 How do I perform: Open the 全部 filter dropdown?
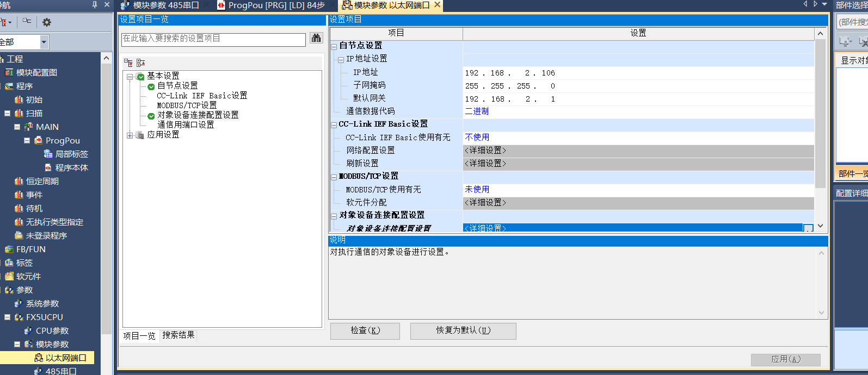point(44,42)
